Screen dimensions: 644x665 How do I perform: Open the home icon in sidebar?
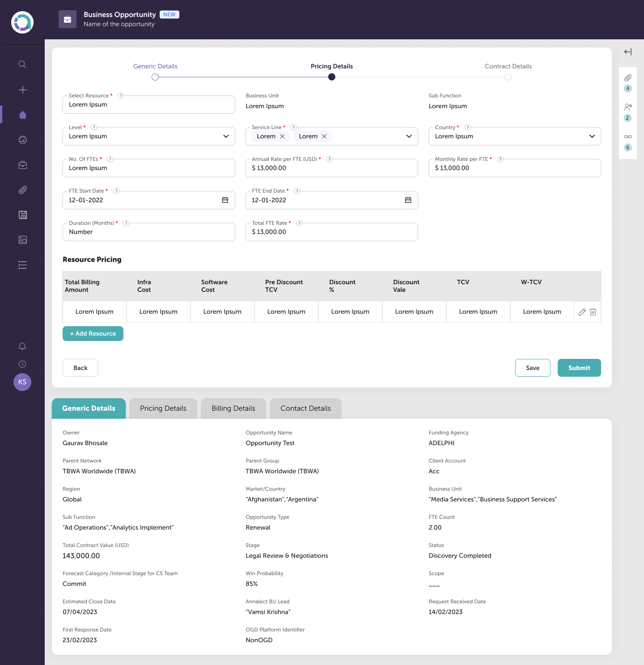click(x=22, y=115)
